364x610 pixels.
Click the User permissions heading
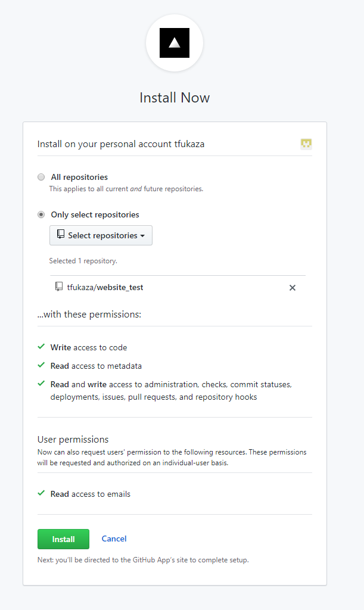(x=73, y=440)
